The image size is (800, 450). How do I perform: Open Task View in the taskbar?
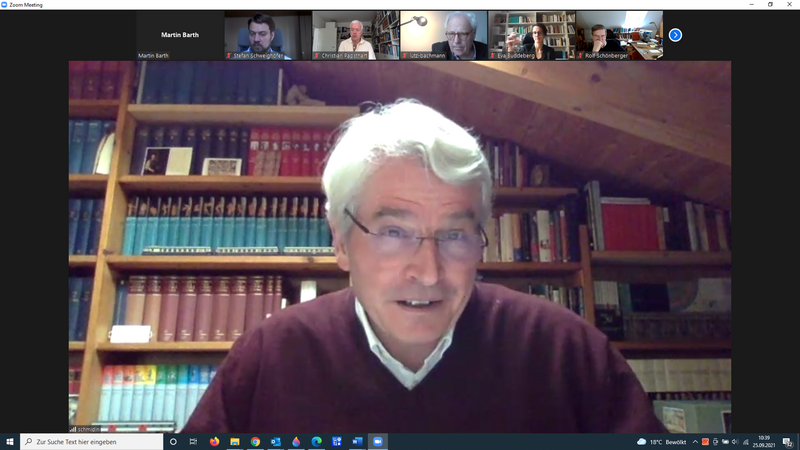(x=193, y=441)
